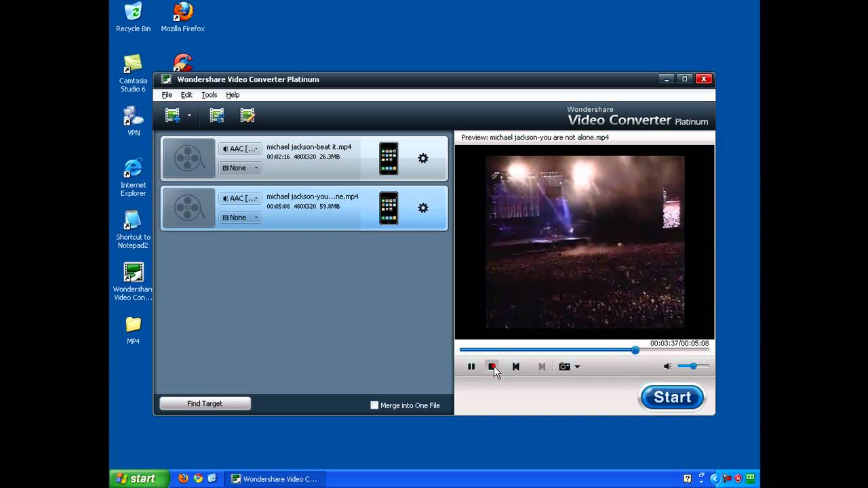
Task: Select Internet Explorer desktop icon
Action: (133, 178)
